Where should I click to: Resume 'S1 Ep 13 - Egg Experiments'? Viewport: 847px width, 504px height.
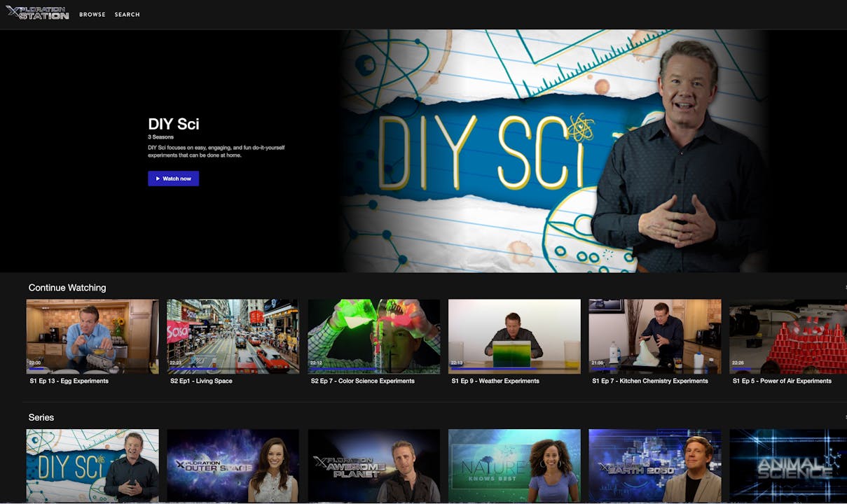[x=92, y=336]
